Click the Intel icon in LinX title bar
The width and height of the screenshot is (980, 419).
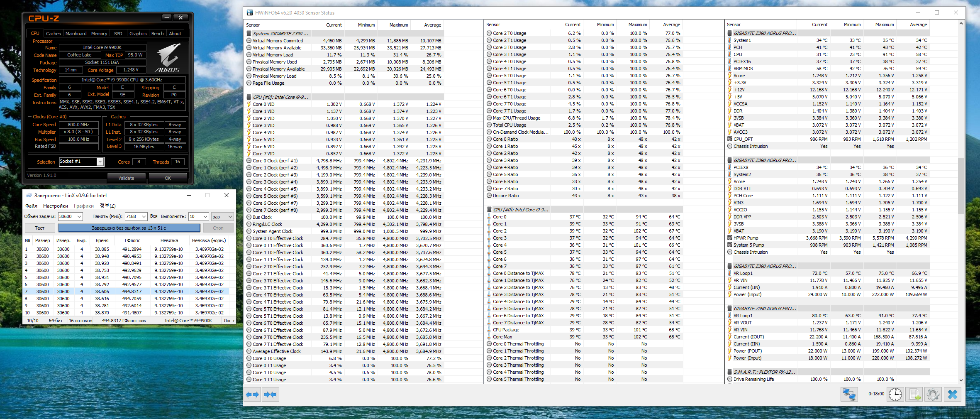tap(29, 195)
